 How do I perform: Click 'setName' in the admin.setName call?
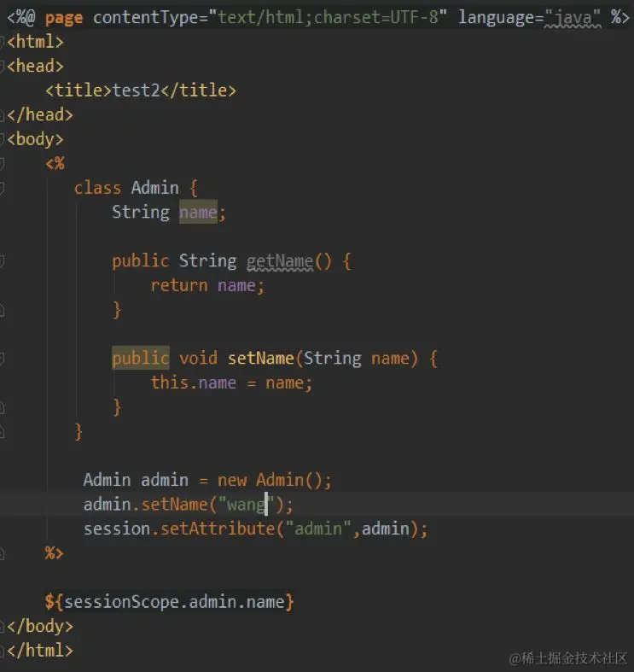174,505
